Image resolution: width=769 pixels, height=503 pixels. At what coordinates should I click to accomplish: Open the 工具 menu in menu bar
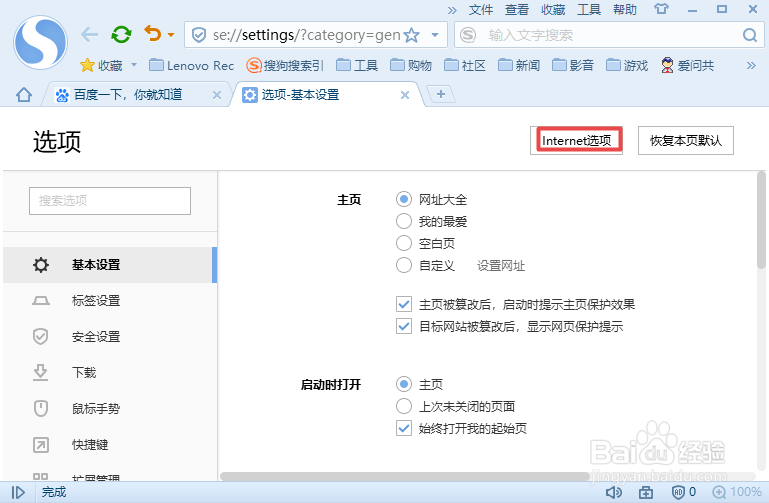coord(589,10)
